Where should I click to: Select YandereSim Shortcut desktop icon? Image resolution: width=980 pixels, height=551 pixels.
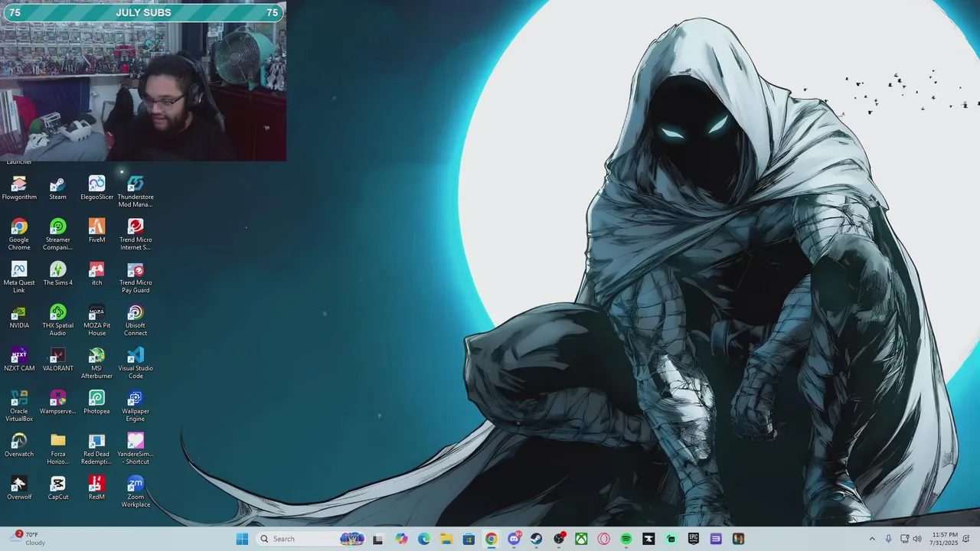coord(136,448)
